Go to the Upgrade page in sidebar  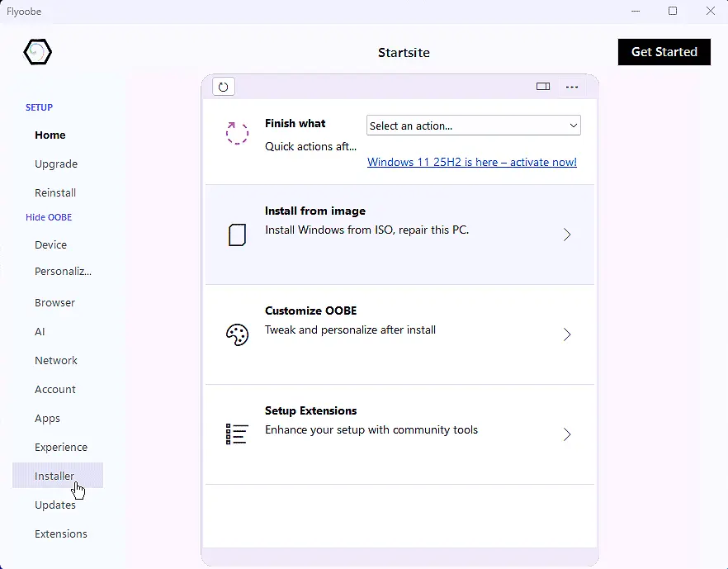56,164
